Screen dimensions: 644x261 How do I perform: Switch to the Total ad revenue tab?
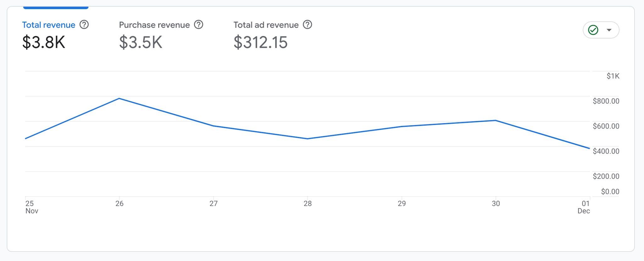coord(266,25)
